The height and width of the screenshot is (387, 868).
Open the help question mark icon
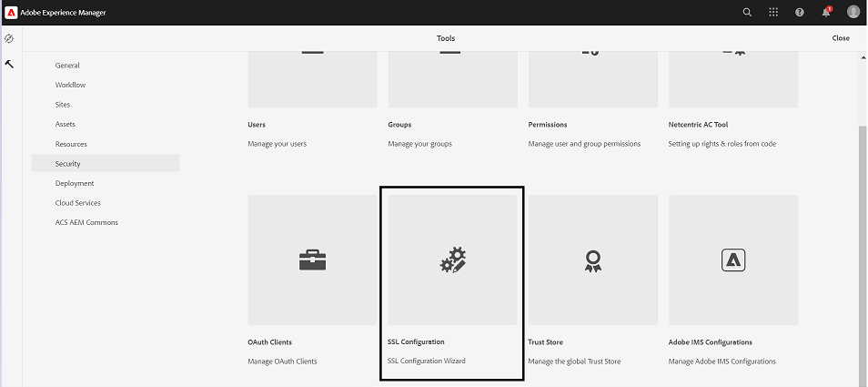tap(800, 12)
